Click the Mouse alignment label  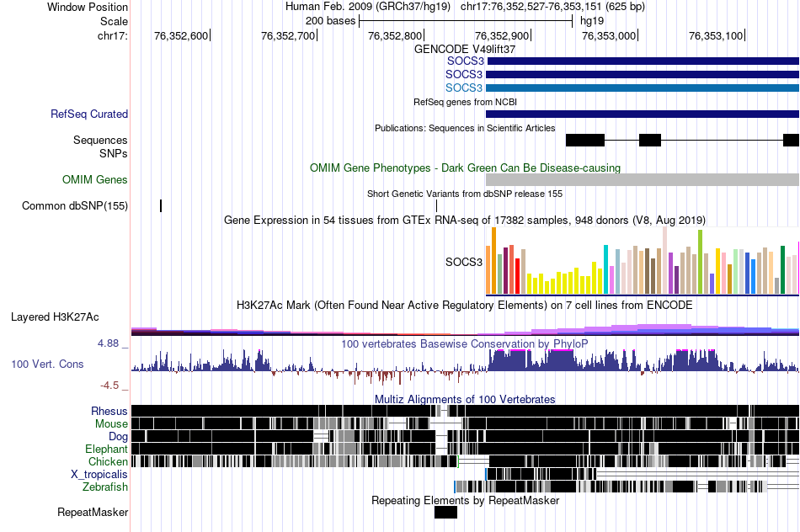click(111, 424)
